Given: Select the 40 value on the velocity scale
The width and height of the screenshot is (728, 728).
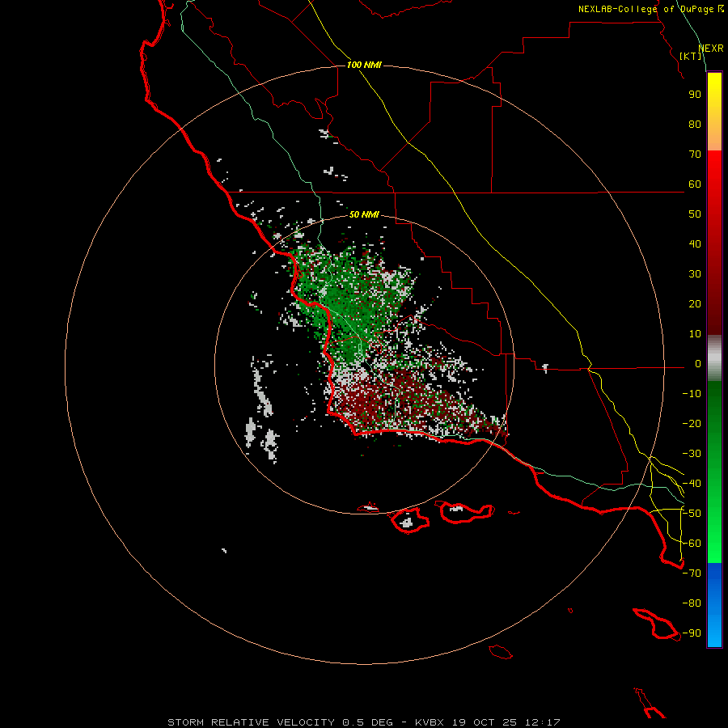Looking at the screenshot, I should [x=695, y=243].
